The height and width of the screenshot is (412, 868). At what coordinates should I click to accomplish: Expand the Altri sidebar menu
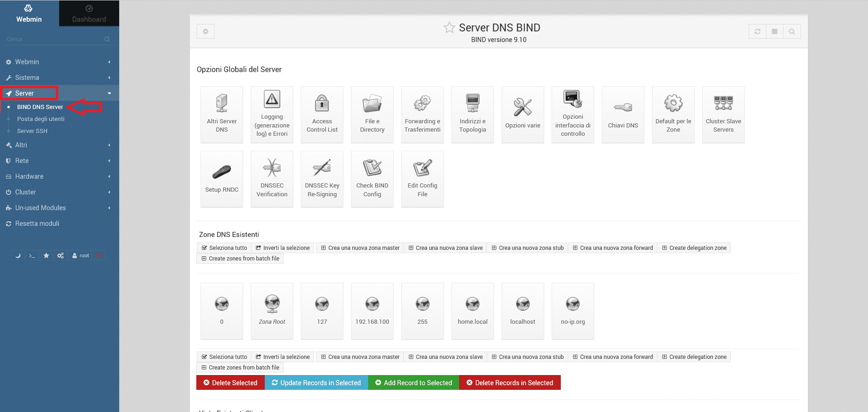tap(60, 145)
